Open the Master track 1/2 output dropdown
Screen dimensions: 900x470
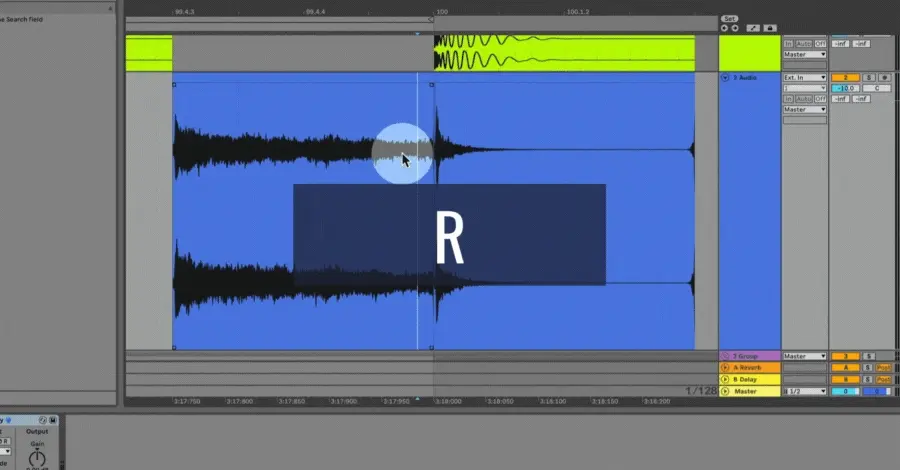coord(805,391)
